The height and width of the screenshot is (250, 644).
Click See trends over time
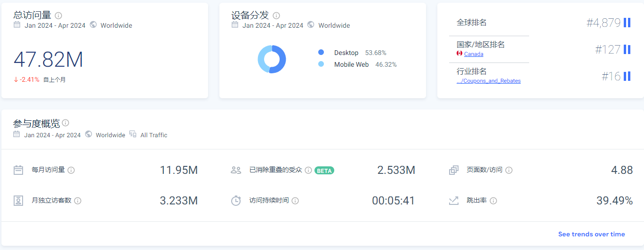tap(592, 234)
